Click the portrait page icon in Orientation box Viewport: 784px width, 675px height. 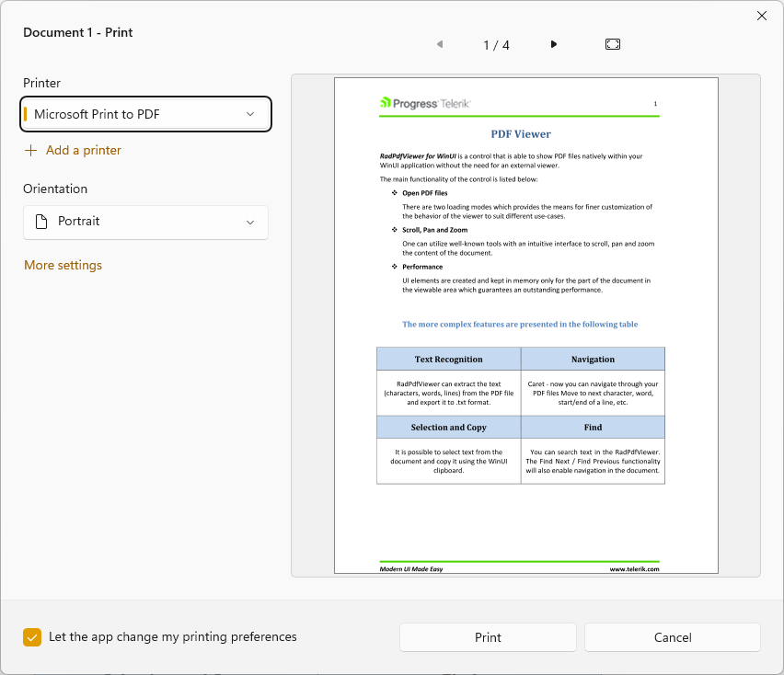(40, 222)
